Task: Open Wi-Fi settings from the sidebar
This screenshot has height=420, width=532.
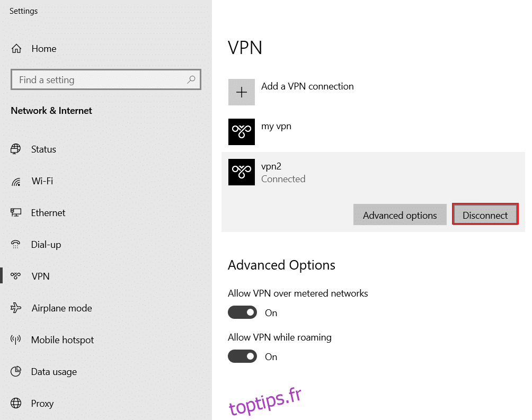Action: (42, 181)
